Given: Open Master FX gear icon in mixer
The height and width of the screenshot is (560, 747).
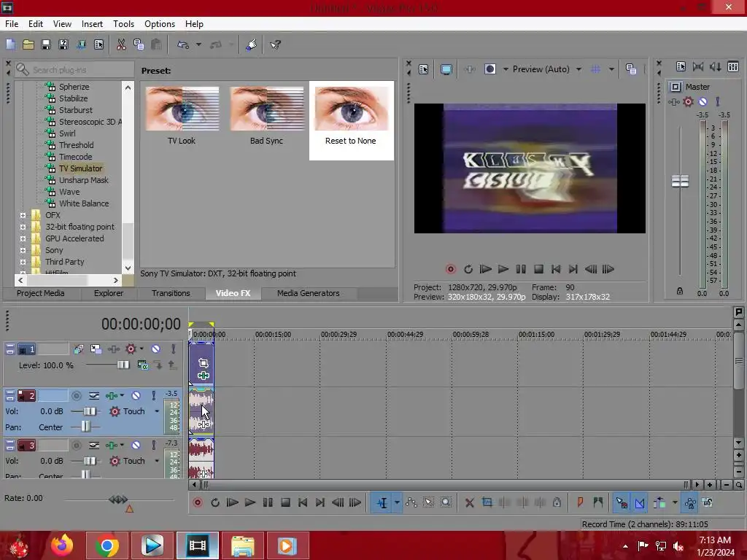Looking at the screenshot, I should pos(688,101).
